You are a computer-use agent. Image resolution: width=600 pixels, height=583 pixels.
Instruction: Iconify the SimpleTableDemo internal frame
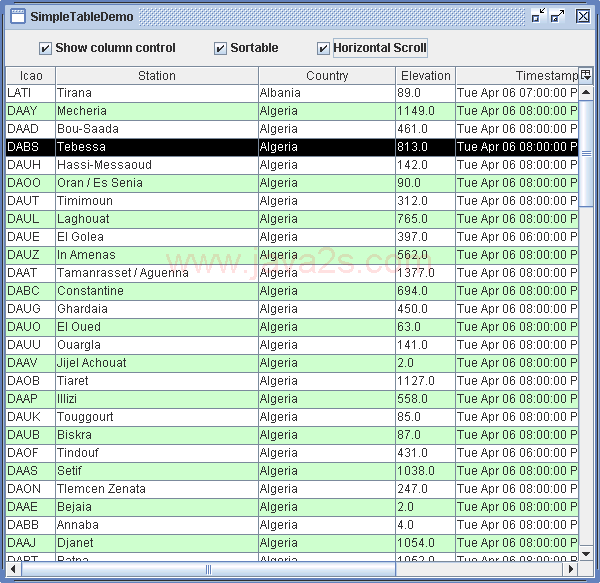point(538,16)
